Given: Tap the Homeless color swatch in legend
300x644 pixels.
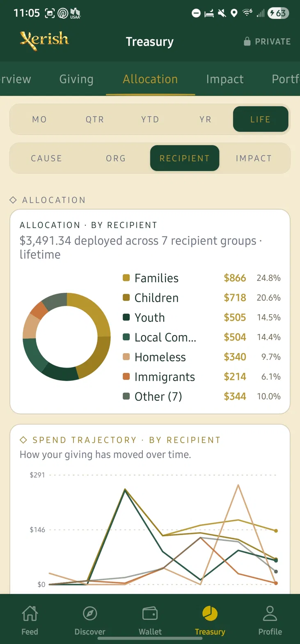Looking at the screenshot, I should (126, 357).
